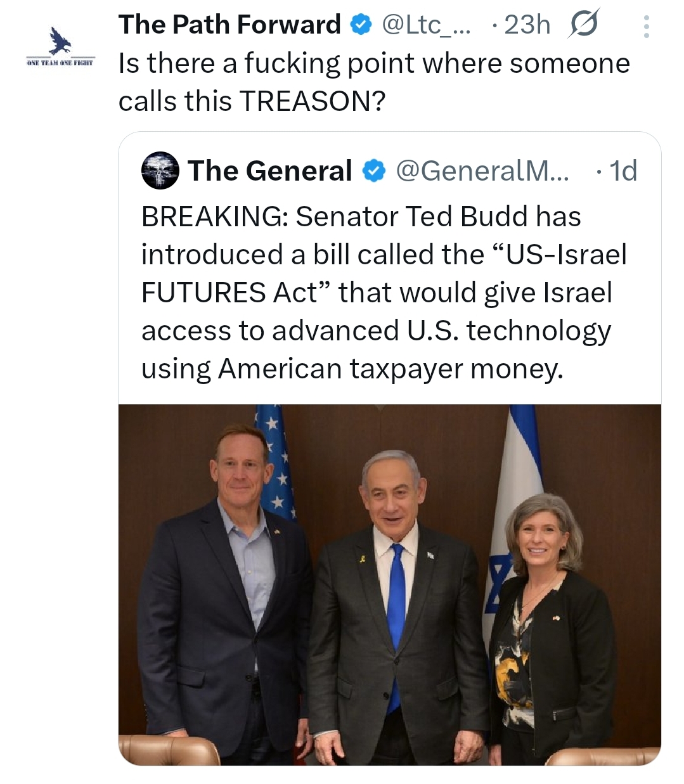Enlarge the photo of three people
This screenshot has height=784, width=684.
coord(389,584)
